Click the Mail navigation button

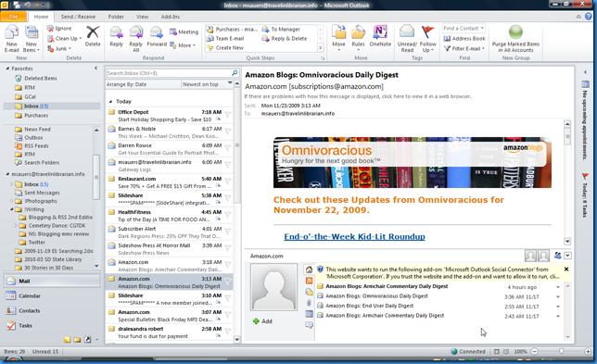53,281
